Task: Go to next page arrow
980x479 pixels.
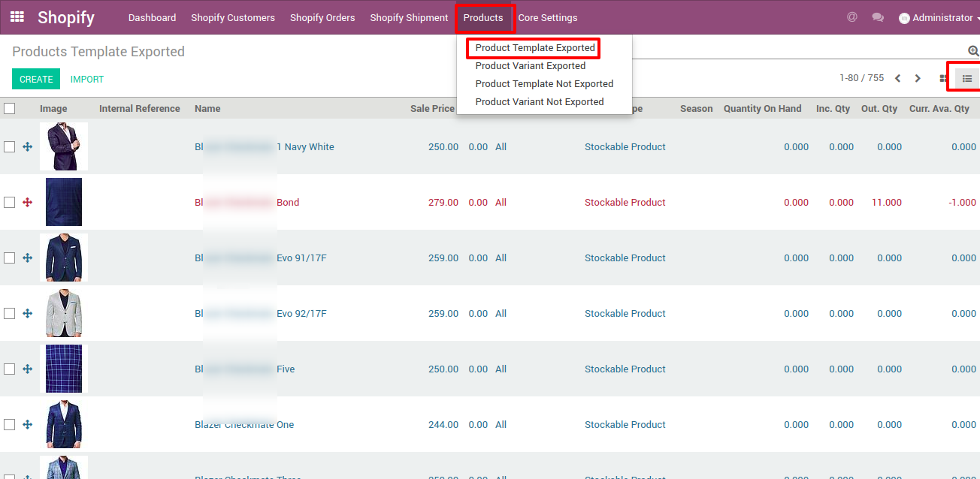Action: click(918, 78)
